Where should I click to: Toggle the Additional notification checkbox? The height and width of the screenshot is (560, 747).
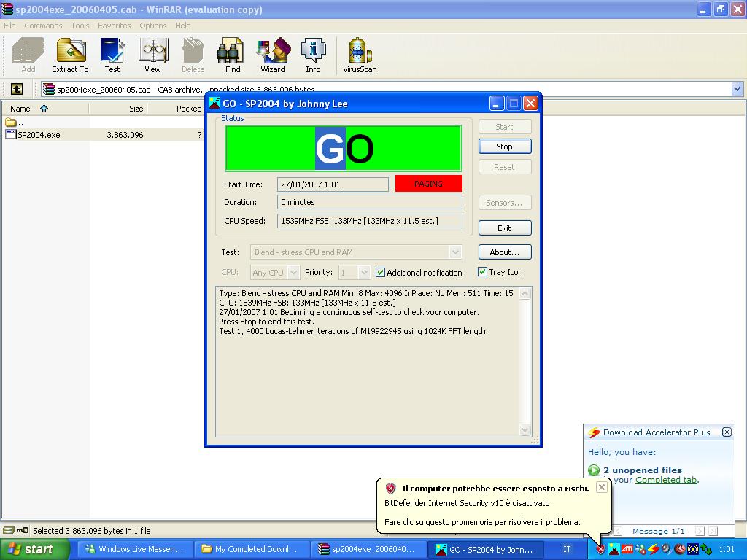coord(380,273)
